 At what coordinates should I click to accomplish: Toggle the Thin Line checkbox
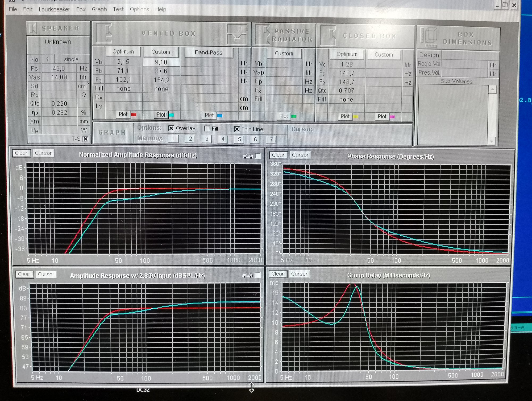click(x=236, y=129)
